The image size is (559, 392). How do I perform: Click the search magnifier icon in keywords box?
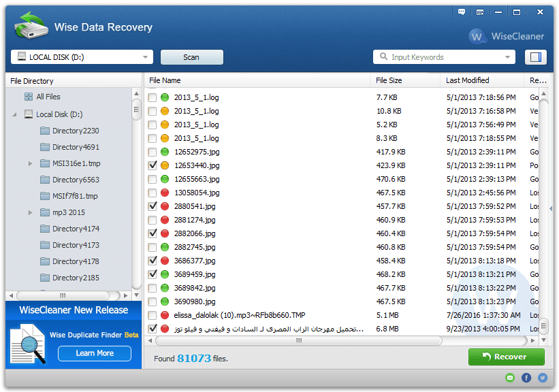[x=383, y=56]
